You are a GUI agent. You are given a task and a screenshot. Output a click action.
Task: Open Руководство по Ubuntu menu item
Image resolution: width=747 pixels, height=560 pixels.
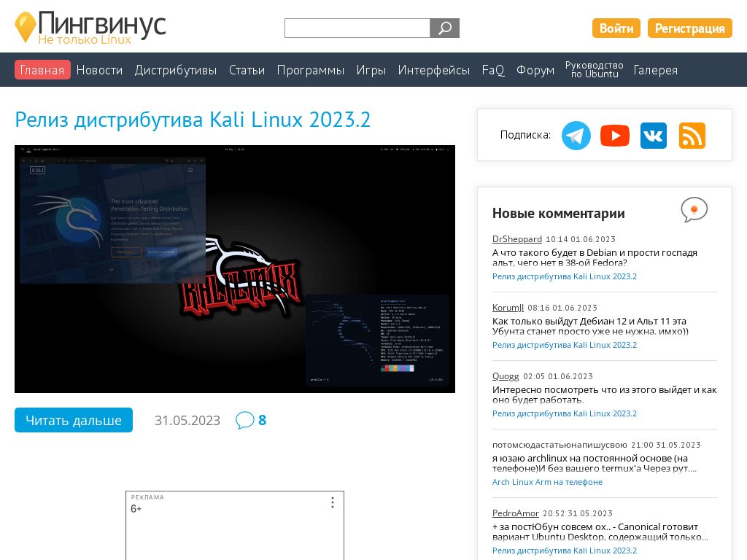pyautogui.click(x=594, y=69)
